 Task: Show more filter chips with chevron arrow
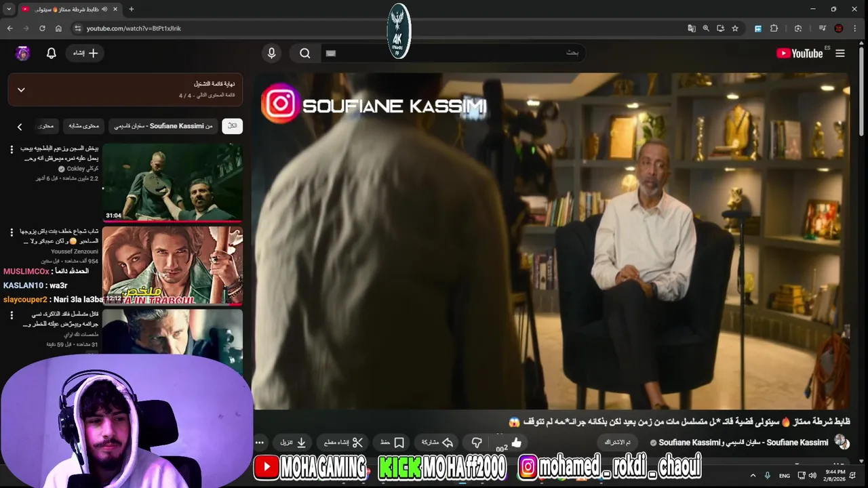pyautogui.click(x=20, y=127)
